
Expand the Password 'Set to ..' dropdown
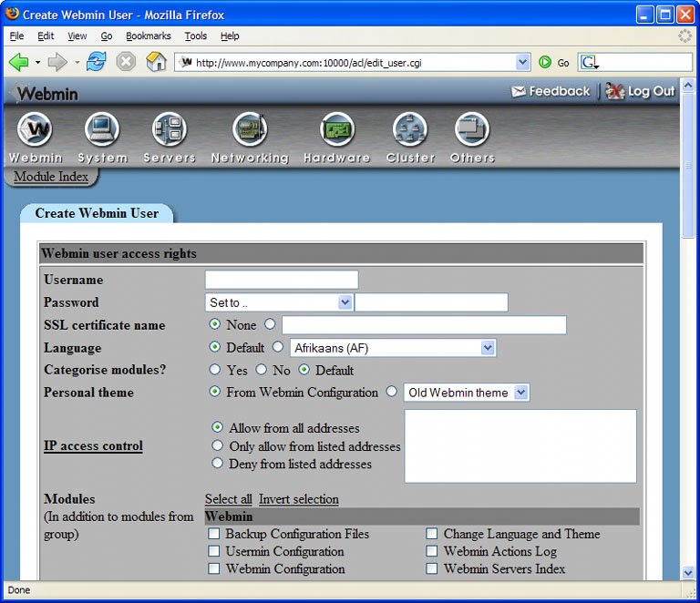point(279,302)
